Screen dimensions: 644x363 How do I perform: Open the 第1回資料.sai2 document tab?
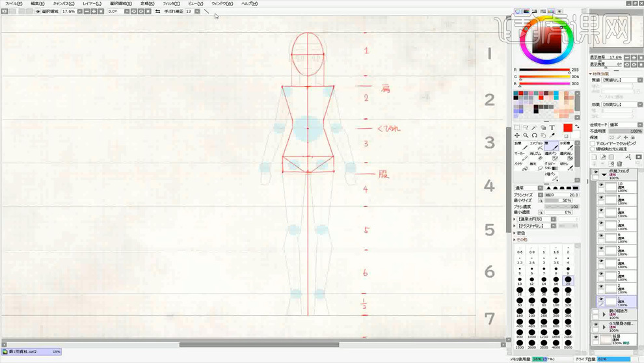(32, 352)
